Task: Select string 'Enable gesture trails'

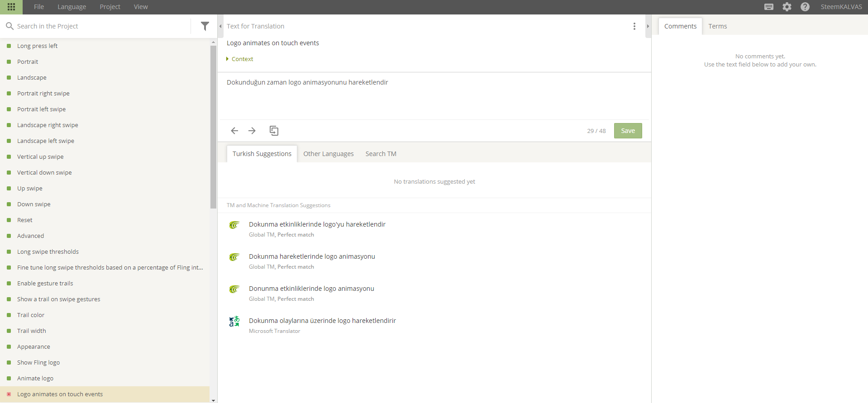Action: [x=105, y=283]
